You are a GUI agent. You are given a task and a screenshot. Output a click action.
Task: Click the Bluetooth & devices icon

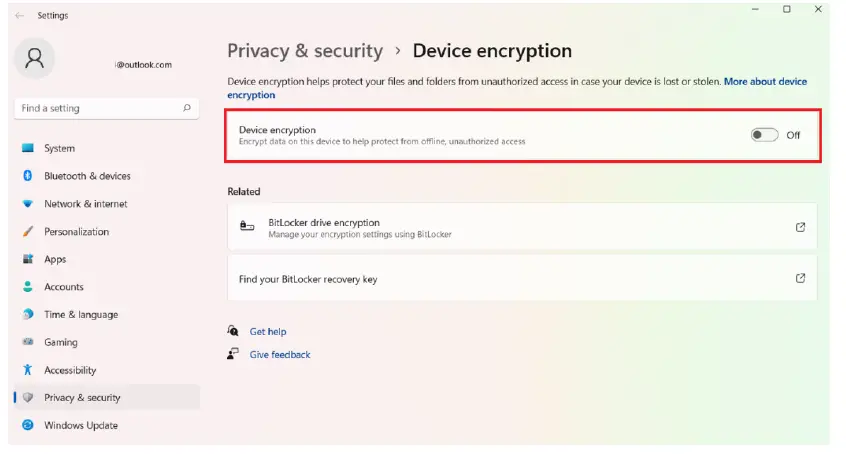click(x=28, y=176)
